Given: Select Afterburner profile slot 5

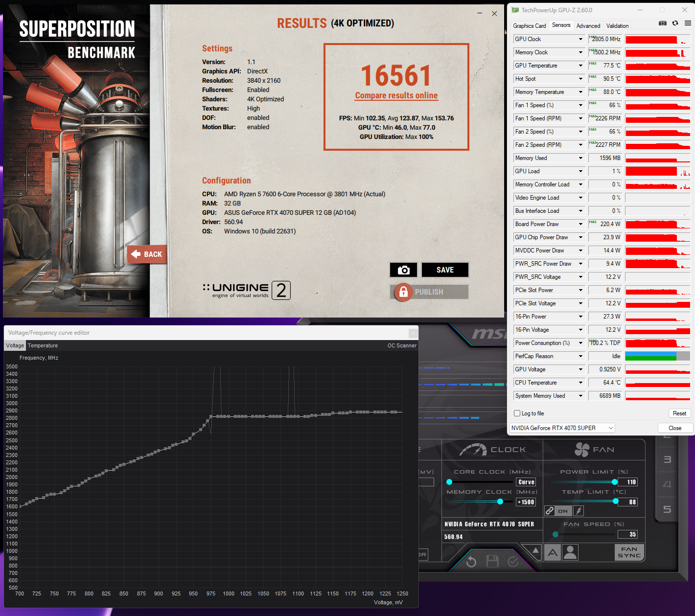Looking at the screenshot, I should 667,509.
